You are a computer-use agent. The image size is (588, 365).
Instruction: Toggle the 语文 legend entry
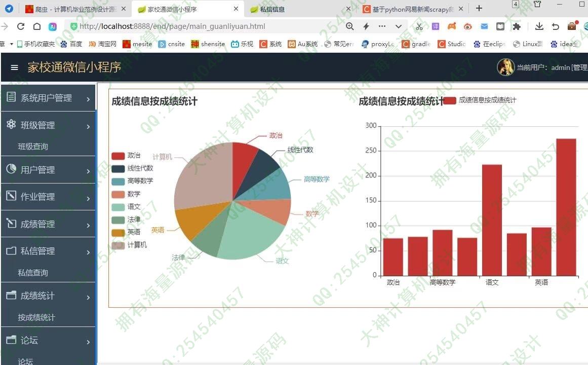tap(126, 207)
